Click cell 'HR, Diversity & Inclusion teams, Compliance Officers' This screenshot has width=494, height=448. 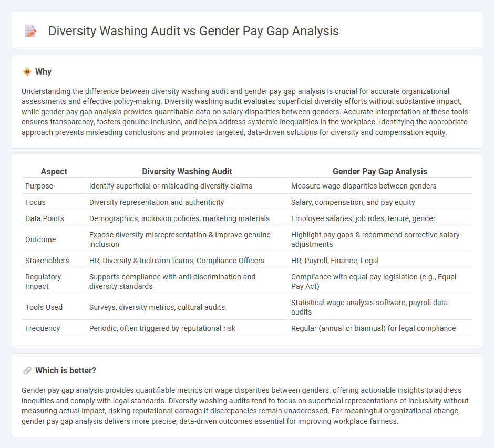[187, 261]
